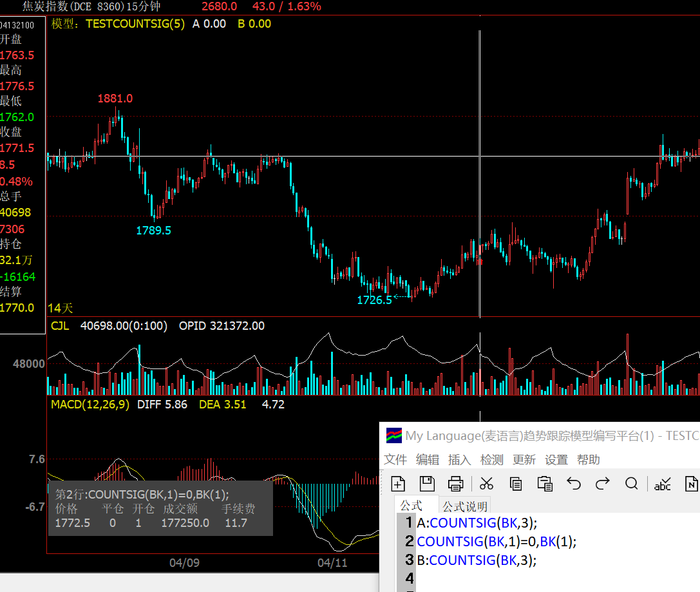Viewport: 700px width, 592px height.
Task: Place cursor on code line 2
Action: click(x=496, y=541)
